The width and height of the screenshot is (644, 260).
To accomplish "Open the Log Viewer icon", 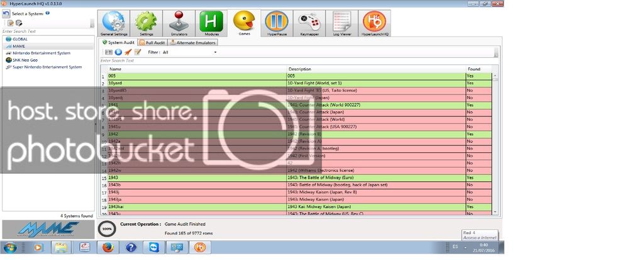I will [341, 23].
